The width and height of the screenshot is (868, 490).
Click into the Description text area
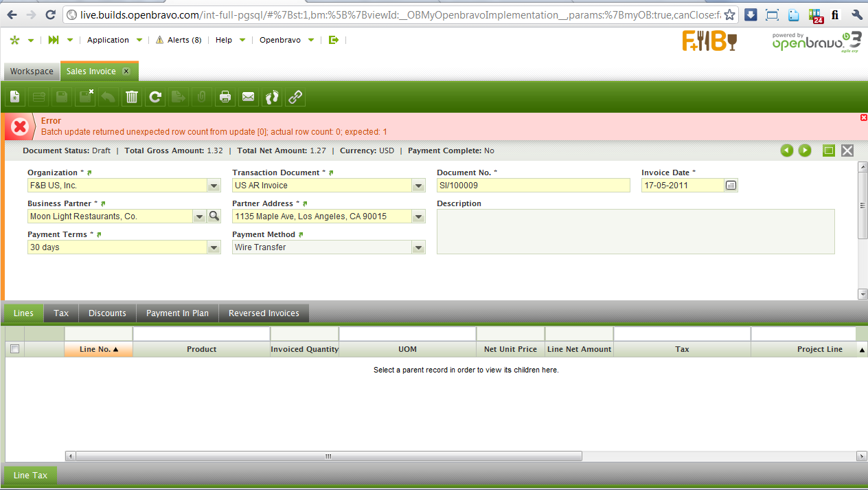click(635, 232)
